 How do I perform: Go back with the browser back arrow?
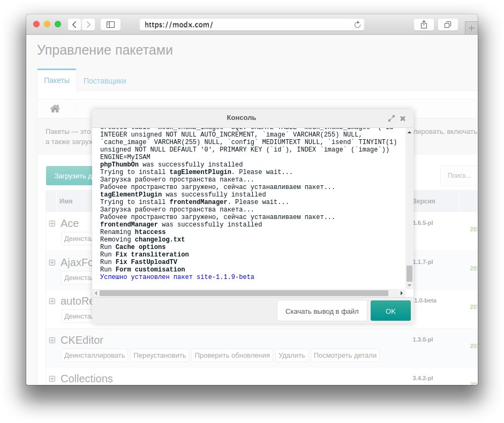coord(74,25)
